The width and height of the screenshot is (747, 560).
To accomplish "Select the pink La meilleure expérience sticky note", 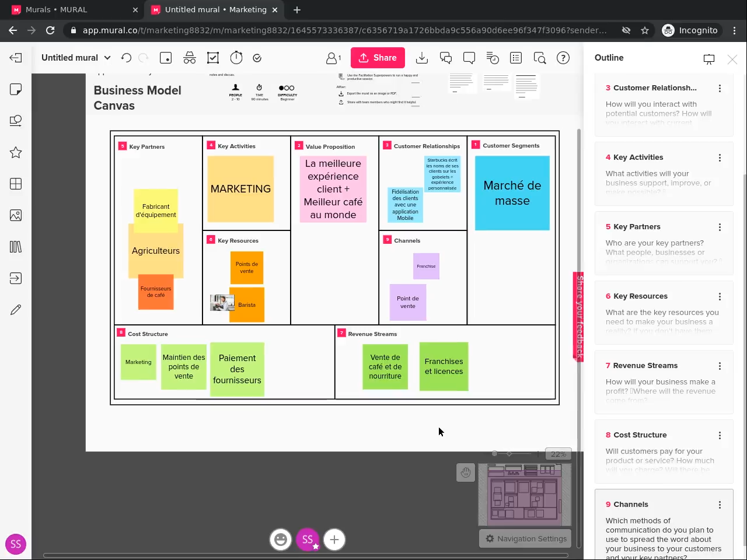I will pyautogui.click(x=333, y=189).
